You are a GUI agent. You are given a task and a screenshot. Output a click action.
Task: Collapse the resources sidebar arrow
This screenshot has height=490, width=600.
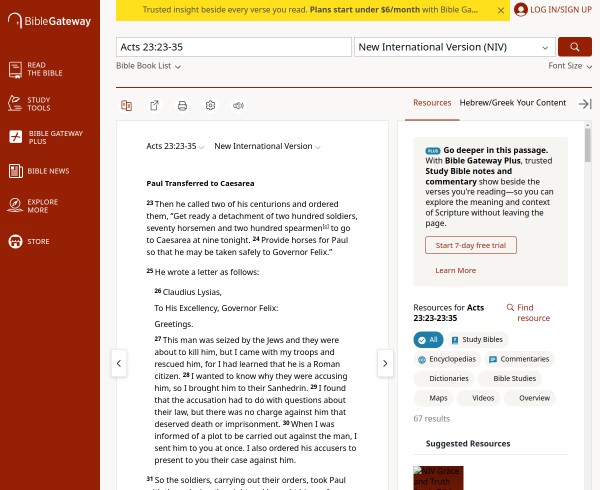(x=585, y=104)
